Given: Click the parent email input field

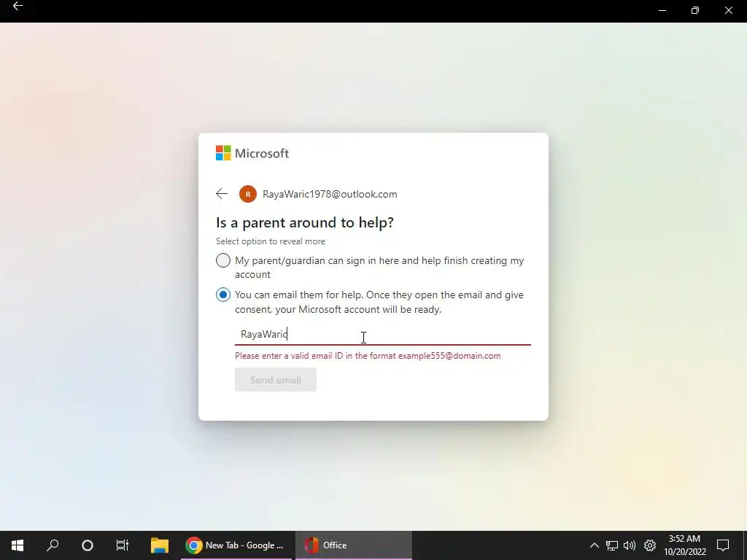Looking at the screenshot, I should click(x=382, y=334).
